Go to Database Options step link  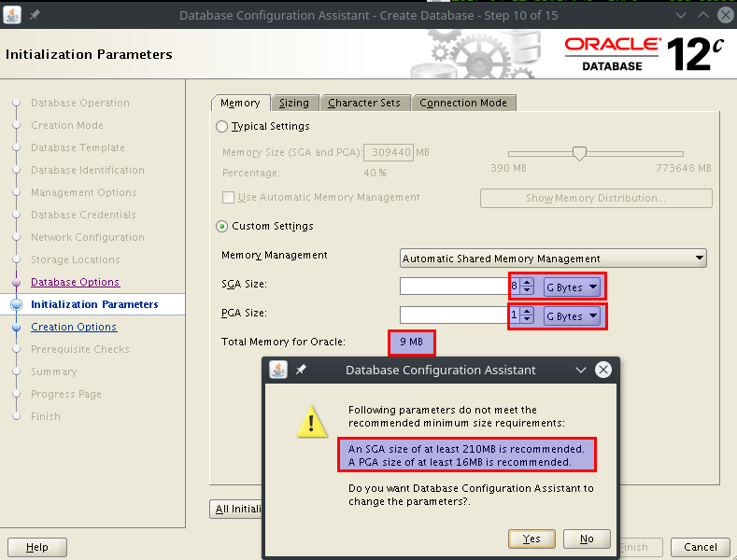(x=76, y=282)
